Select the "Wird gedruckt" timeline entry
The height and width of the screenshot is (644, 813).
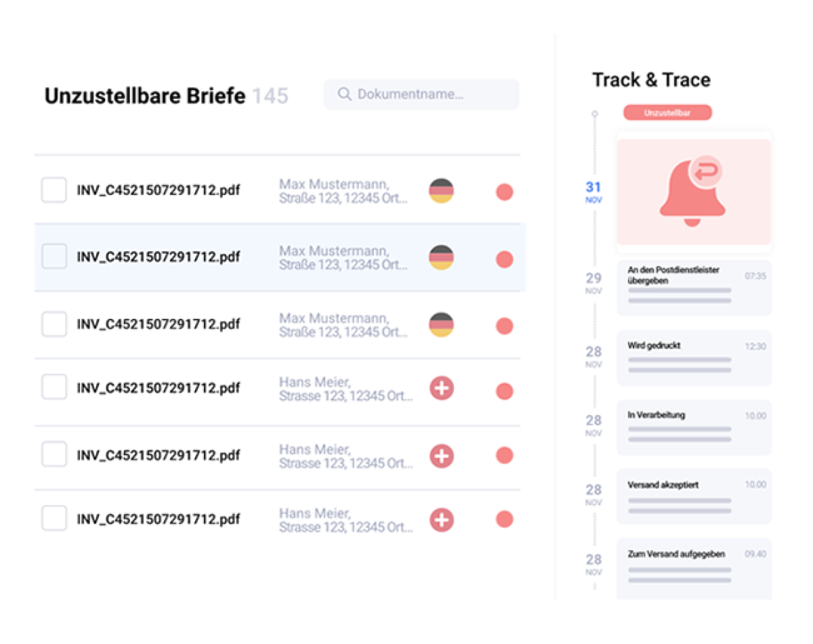pyautogui.click(x=694, y=358)
